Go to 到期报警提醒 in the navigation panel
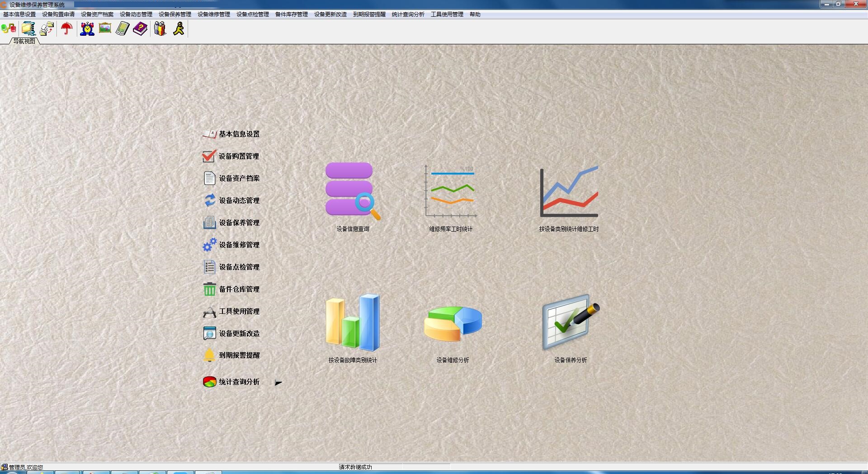 point(231,355)
